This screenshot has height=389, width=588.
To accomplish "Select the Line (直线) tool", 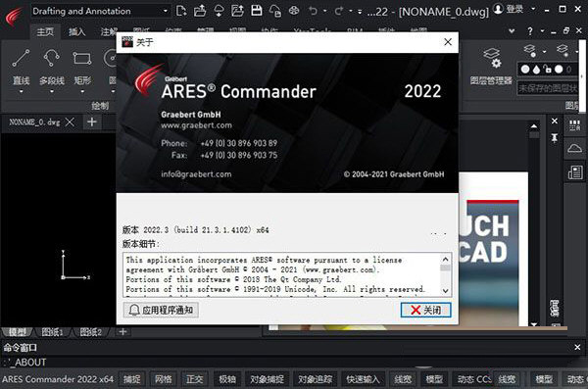I will 21,66.
